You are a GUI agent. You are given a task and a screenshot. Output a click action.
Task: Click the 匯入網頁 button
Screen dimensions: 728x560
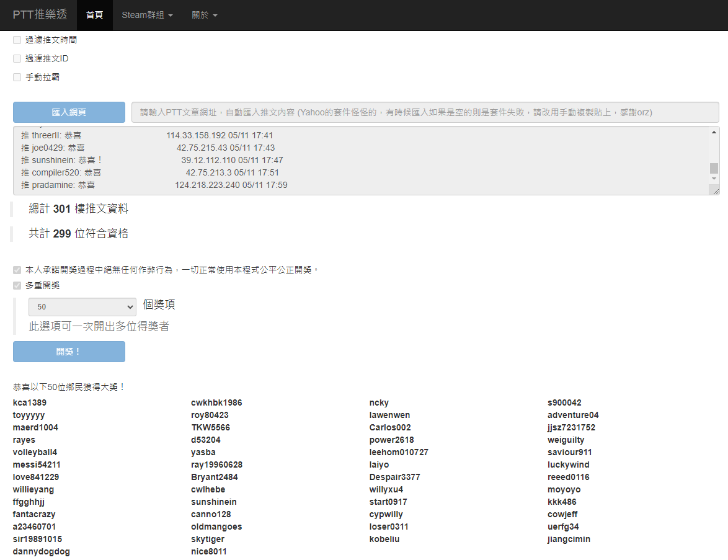(69, 112)
